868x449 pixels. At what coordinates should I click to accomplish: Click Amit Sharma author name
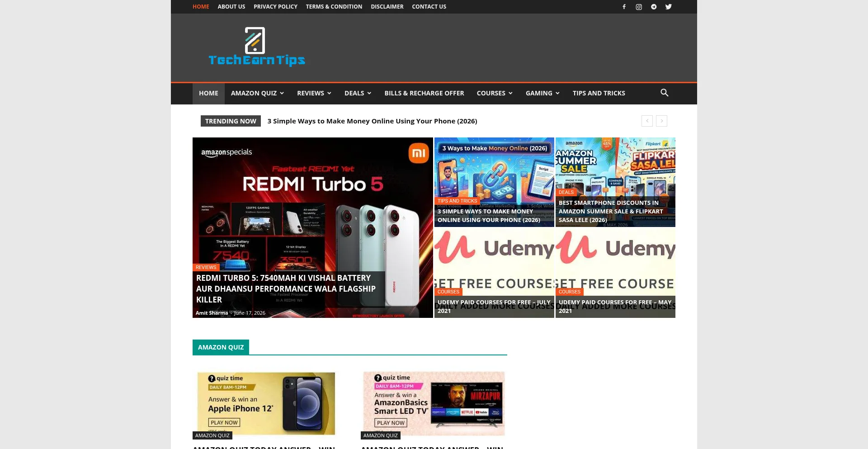point(212,313)
